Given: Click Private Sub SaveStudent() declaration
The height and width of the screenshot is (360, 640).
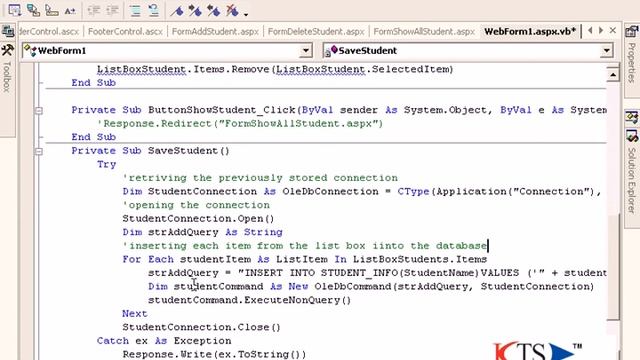Looking at the screenshot, I should 151,151.
